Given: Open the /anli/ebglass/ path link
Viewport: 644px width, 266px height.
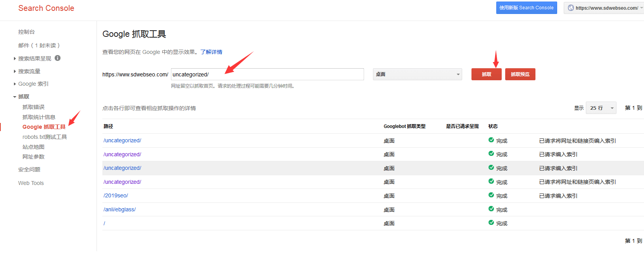Looking at the screenshot, I should click(119, 209).
